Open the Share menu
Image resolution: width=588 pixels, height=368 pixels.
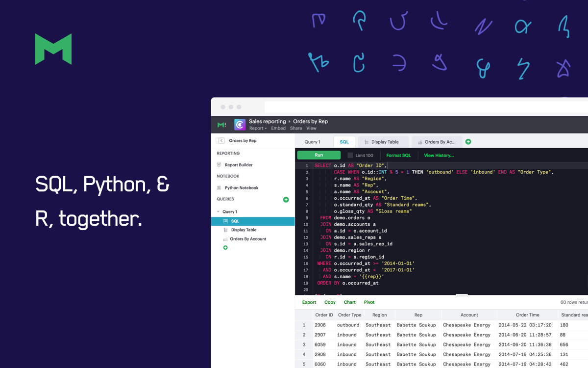[296, 129]
